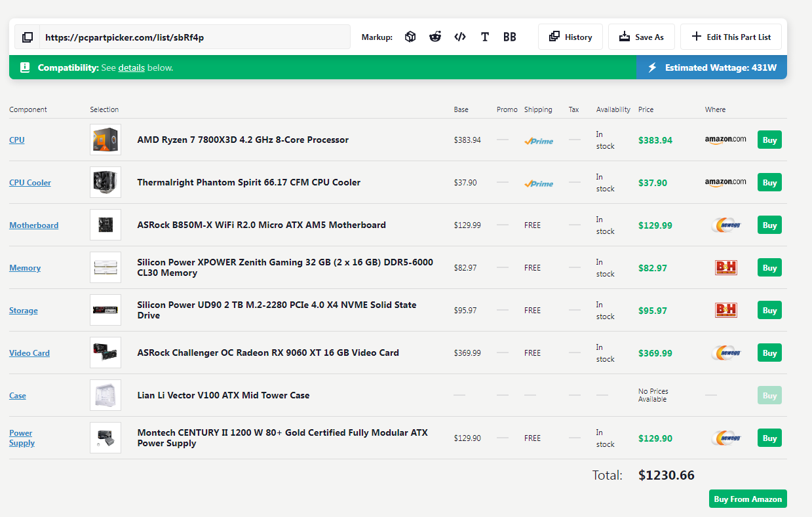Click the $82.97 green memory price

653,268
